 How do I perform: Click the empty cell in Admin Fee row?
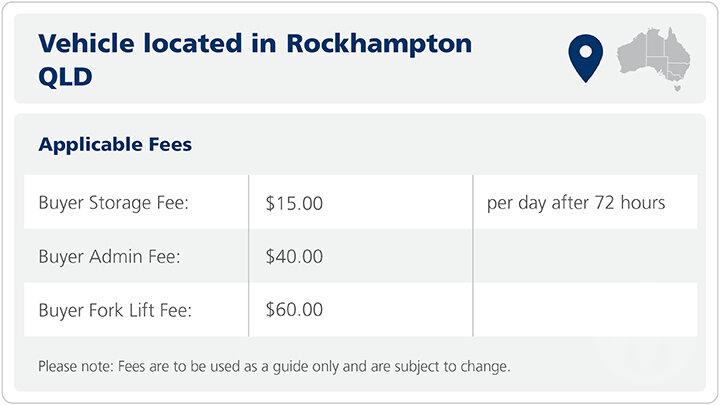tap(584, 257)
